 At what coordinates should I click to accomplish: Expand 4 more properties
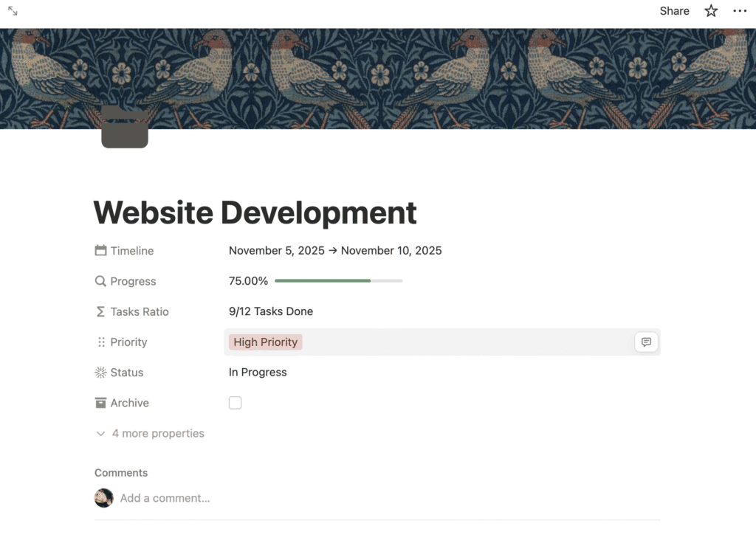pos(151,434)
